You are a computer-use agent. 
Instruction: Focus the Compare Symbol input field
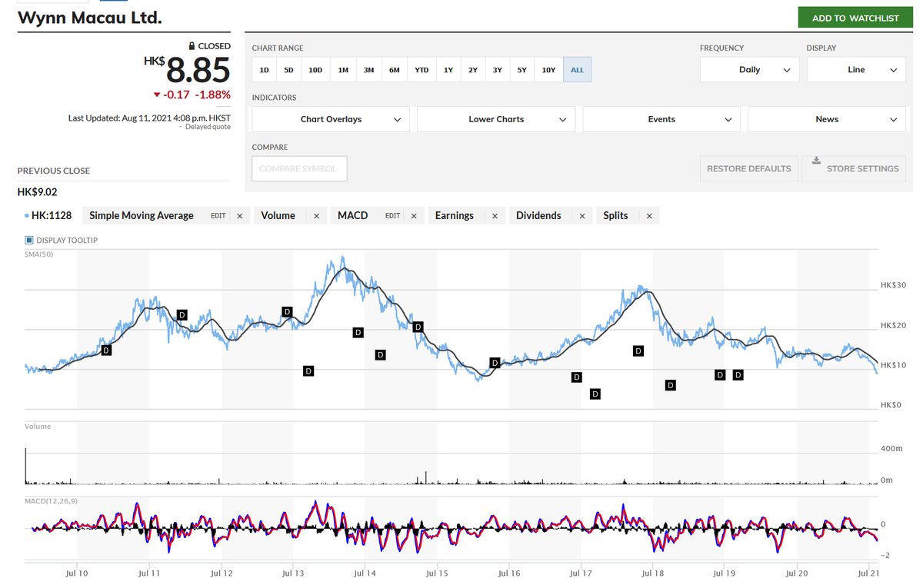click(299, 168)
